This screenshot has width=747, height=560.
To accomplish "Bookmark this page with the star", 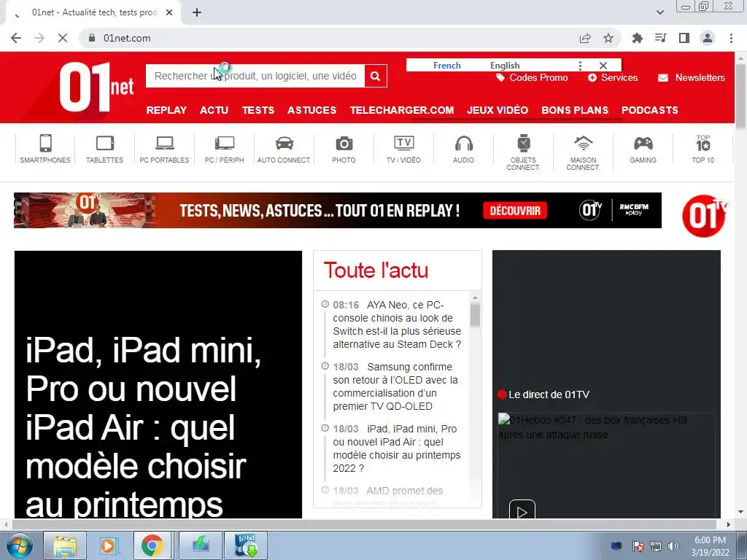I will 608,38.
